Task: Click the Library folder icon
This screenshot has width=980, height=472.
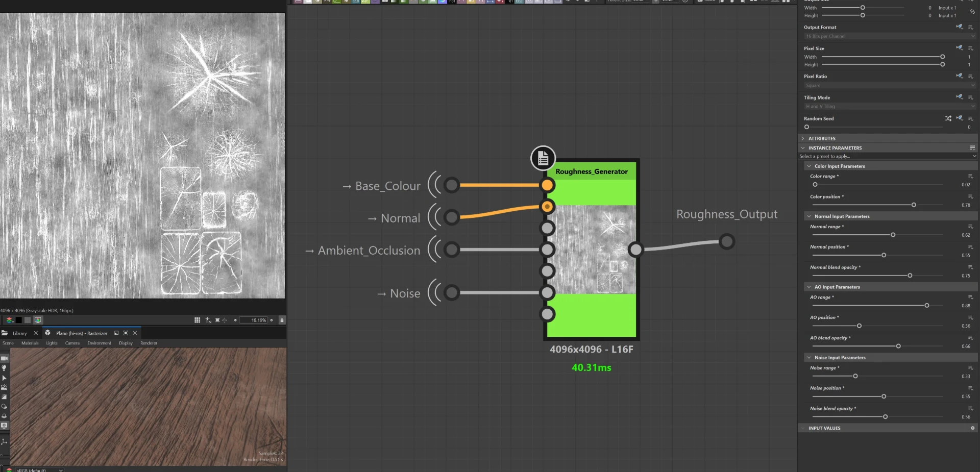Action: pyautogui.click(x=5, y=333)
